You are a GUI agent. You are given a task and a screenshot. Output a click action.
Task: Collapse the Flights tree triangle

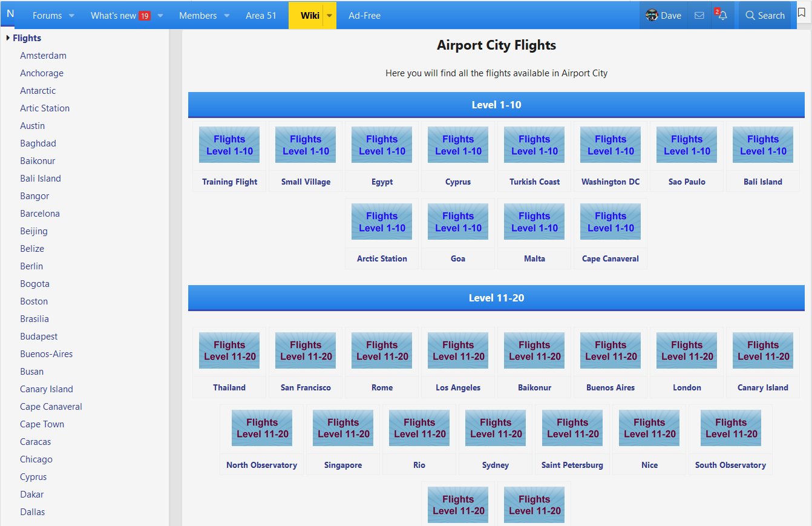coord(8,38)
